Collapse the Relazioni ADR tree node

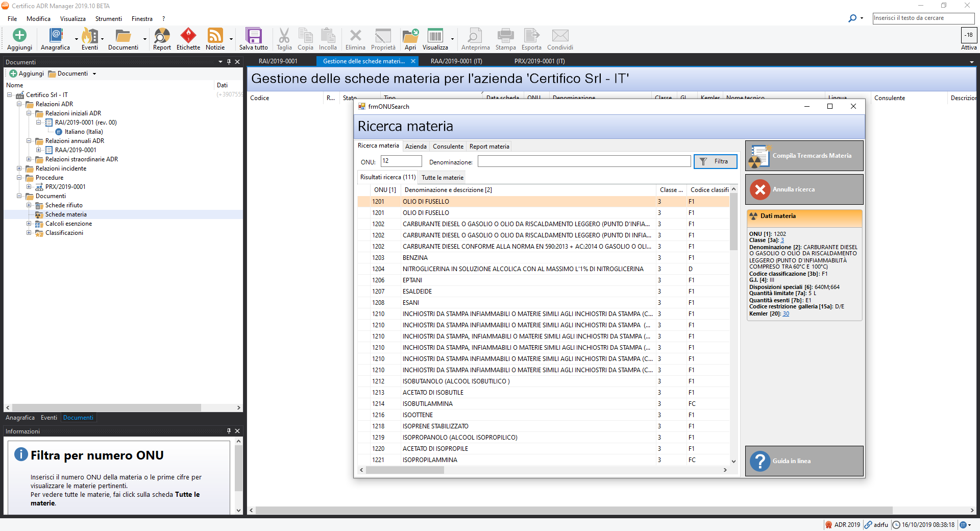[19, 104]
